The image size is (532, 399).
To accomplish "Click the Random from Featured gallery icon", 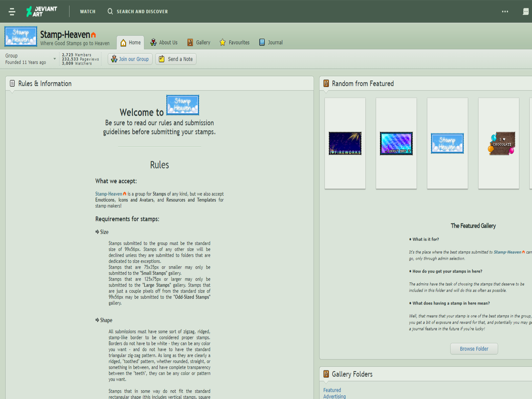I will (x=326, y=83).
